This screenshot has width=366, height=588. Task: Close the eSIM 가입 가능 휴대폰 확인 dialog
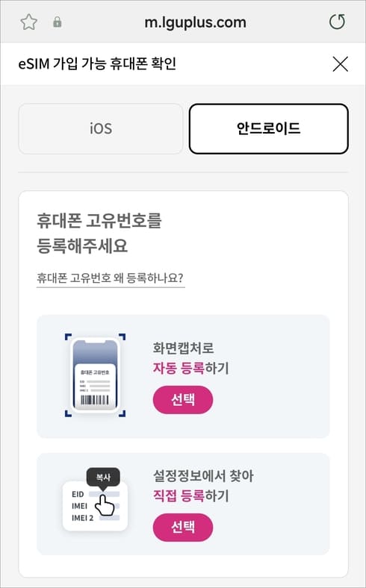click(x=341, y=64)
